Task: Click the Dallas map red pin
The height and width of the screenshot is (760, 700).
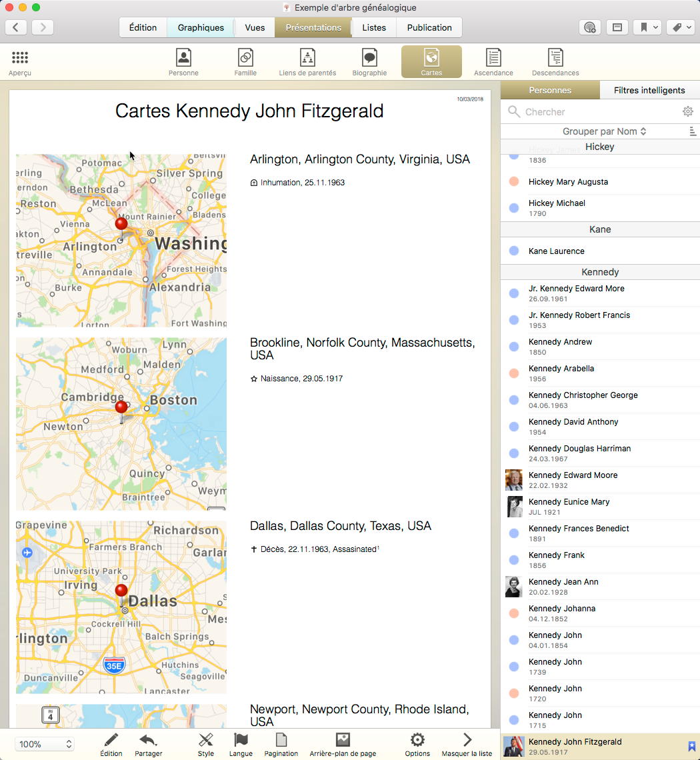Action: pyautogui.click(x=121, y=591)
